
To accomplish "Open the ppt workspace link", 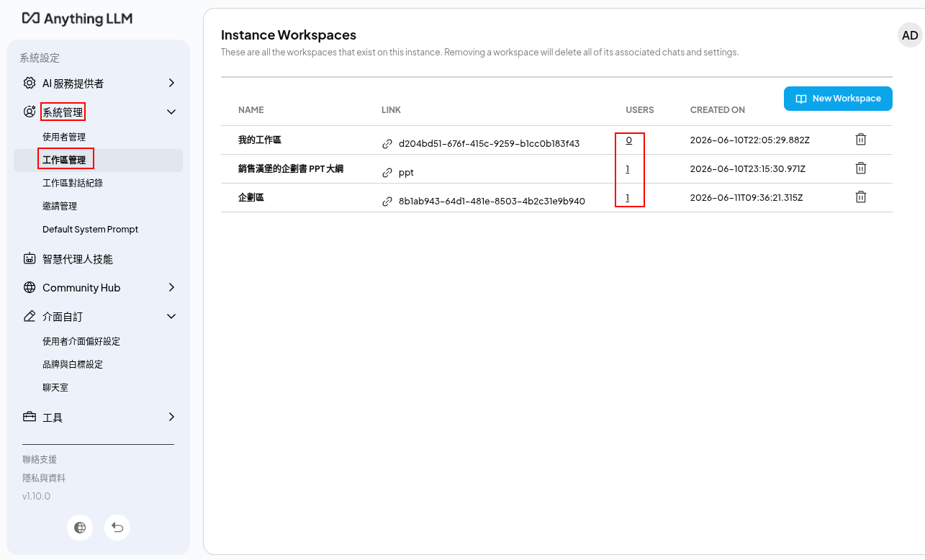I will tap(406, 173).
